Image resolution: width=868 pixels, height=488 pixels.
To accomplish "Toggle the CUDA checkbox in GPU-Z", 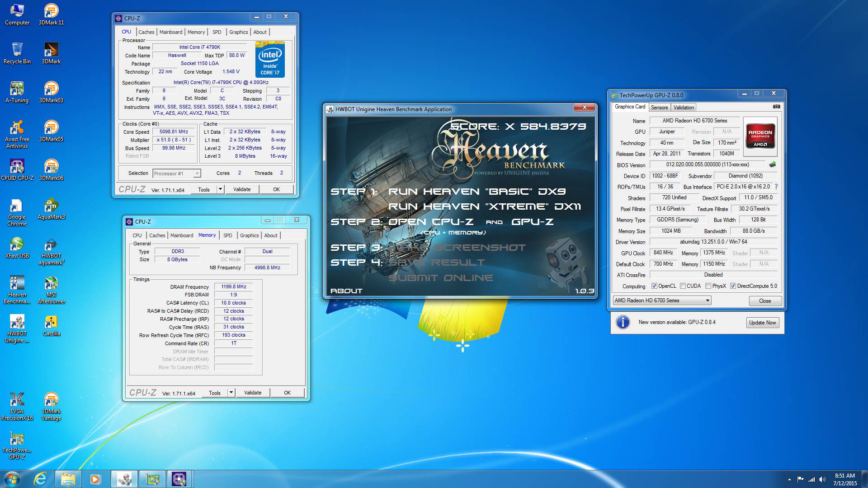I will [x=683, y=286].
